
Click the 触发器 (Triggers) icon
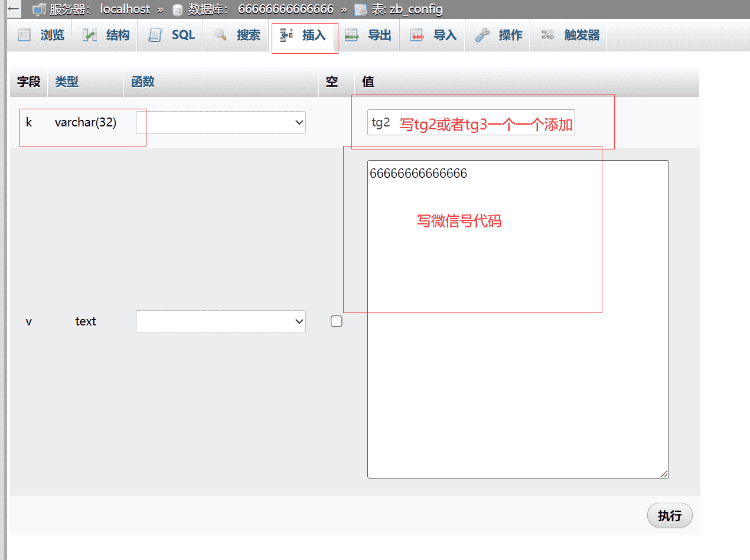pyautogui.click(x=549, y=34)
